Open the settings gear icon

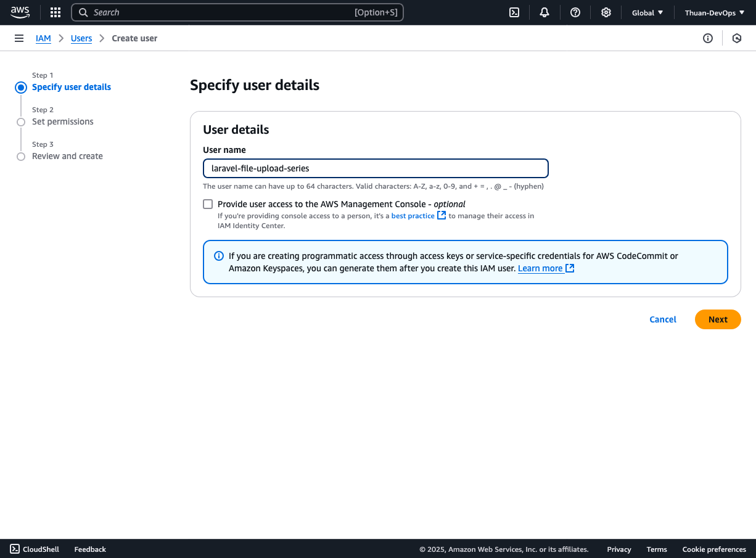pyautogui.click(x=606, y=12)
